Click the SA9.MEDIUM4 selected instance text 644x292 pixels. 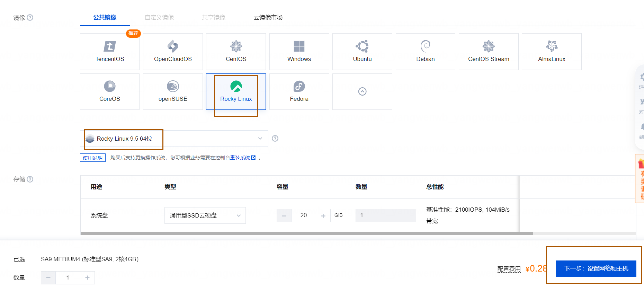[x=90, y=259]
